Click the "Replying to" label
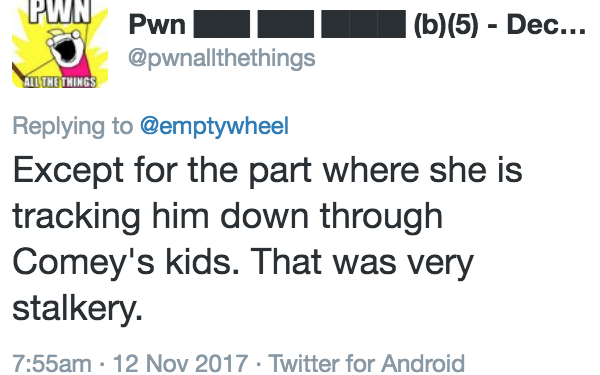The height and width of the screenshot is (375, 600). pos(73,126)
